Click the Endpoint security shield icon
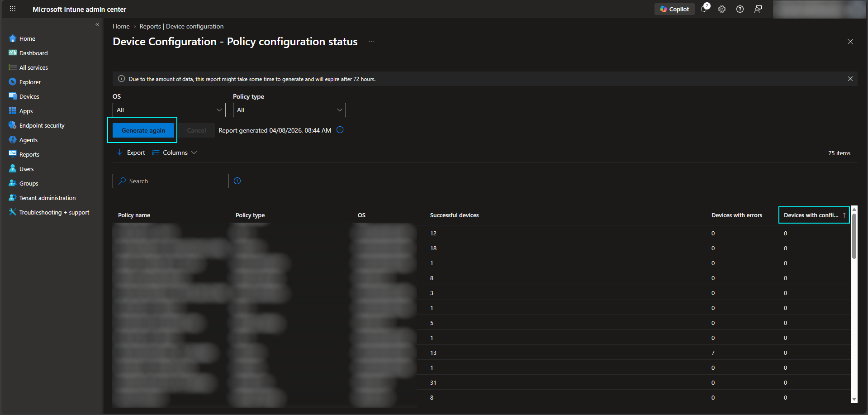Viewport: 868px width, 415px height. [13, 125]
